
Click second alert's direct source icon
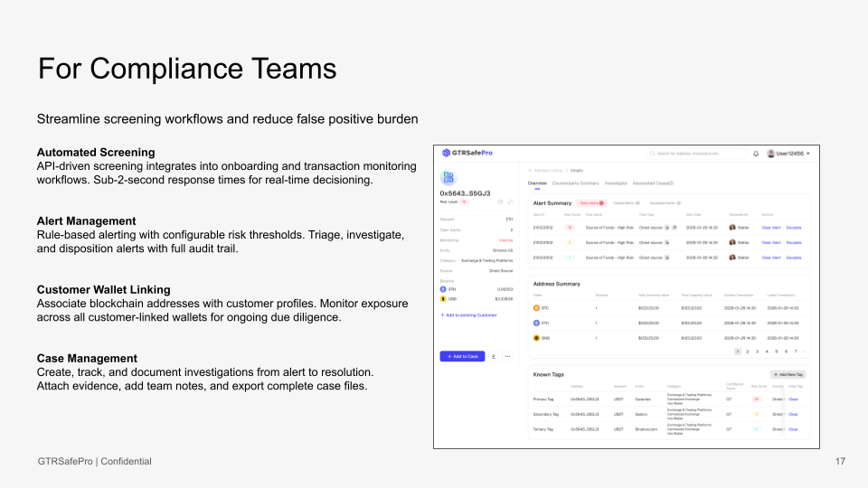coord(667,242)
